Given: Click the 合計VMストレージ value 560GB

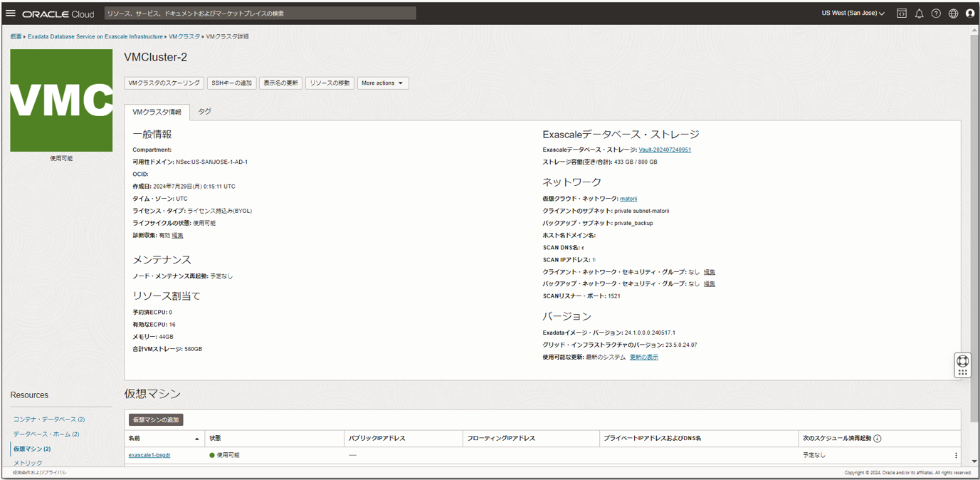Looking at the screenshot, I should tap(194, 350).
